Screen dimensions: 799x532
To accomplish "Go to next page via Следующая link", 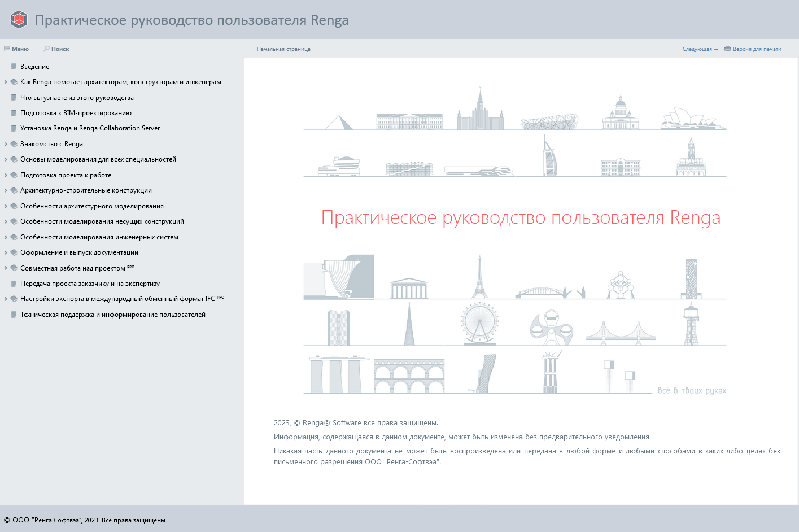I will [x=700, y=49].
